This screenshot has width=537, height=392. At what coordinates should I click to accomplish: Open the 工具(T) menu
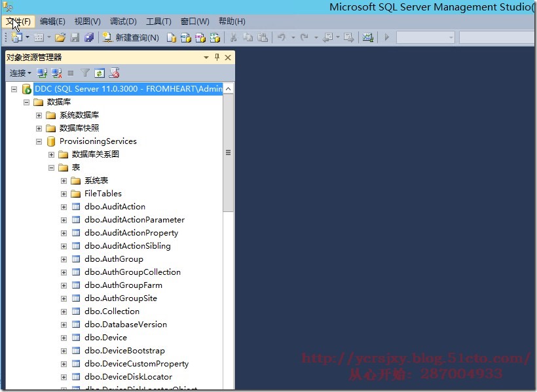[158, 22]
